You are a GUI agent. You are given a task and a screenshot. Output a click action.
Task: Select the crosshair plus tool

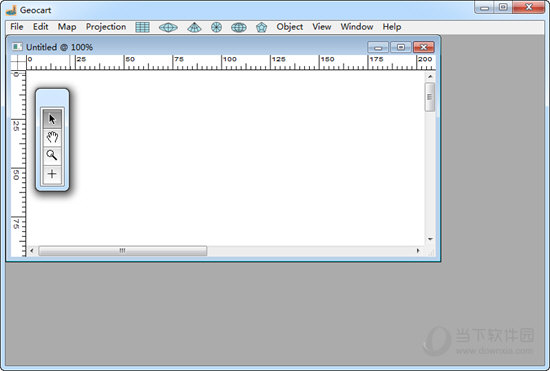click(52, 174)
